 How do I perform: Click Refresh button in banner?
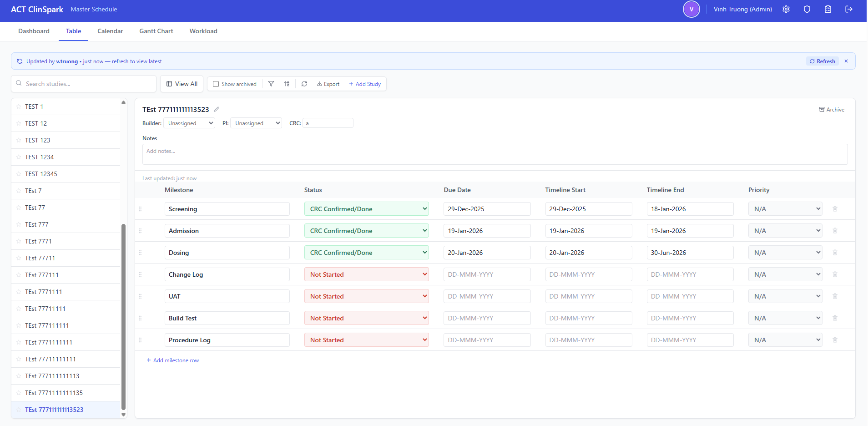[x=823, y=61]
